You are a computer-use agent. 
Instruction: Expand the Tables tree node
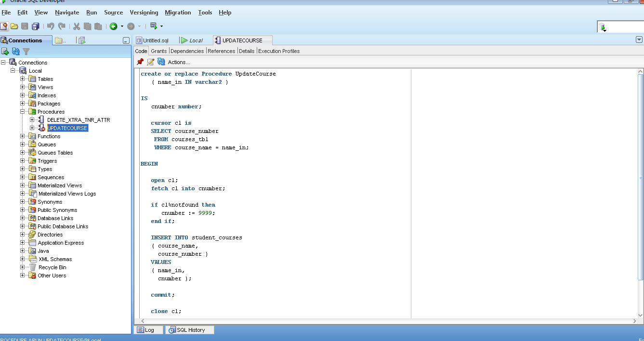click(22, 79)
